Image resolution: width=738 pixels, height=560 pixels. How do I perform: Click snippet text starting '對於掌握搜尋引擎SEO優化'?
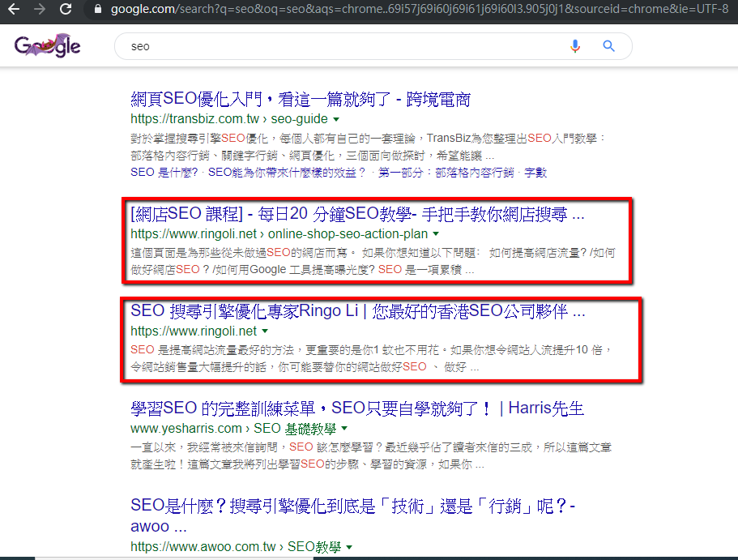click(x=368, y=147)
